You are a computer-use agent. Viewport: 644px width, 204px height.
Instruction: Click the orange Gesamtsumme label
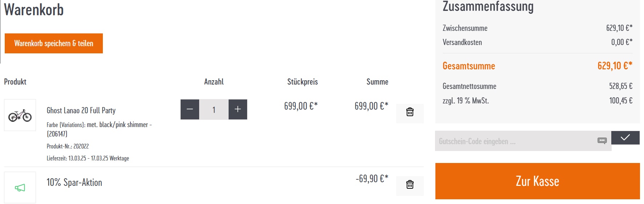point(468,66)
